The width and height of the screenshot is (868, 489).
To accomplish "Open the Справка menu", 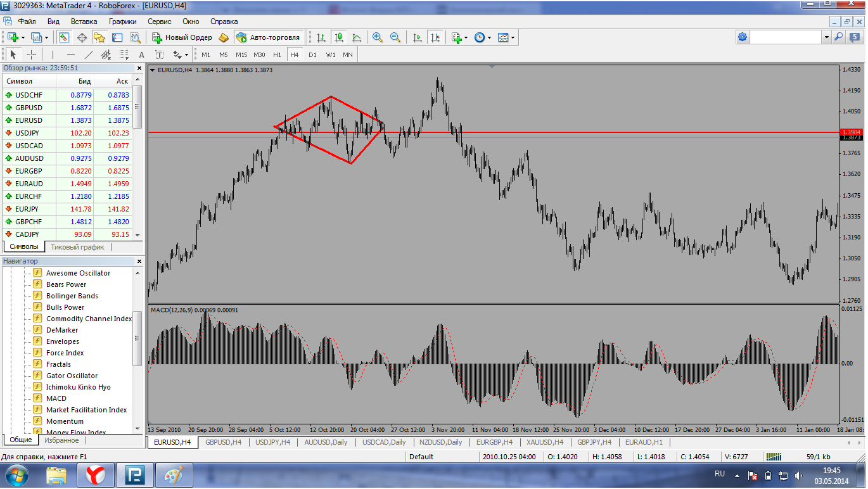I will click(x=224, y=22).
